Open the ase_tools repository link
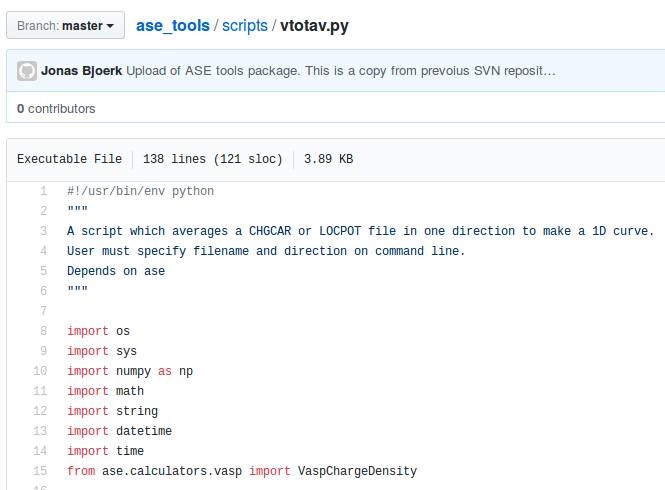The width and height of the screenshot is (665, 490). click(173, 25)
